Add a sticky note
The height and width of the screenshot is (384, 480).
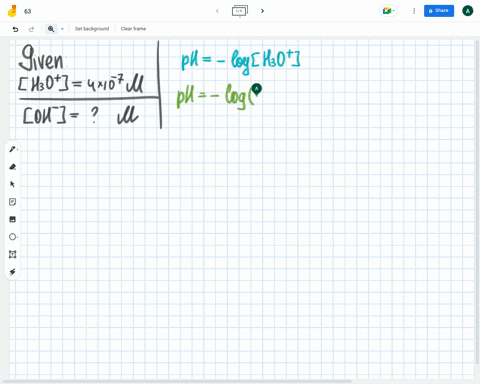pyautogui.click(x=13, y=202)
